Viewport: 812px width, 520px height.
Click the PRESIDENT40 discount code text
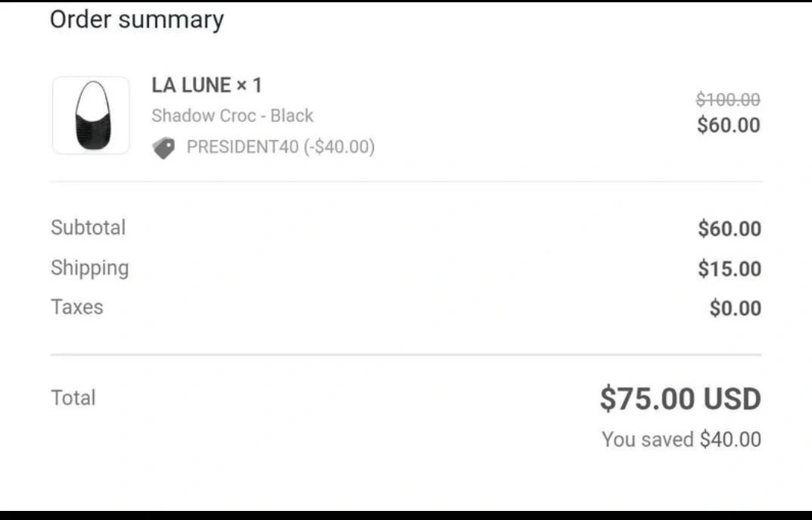point(280,147)
